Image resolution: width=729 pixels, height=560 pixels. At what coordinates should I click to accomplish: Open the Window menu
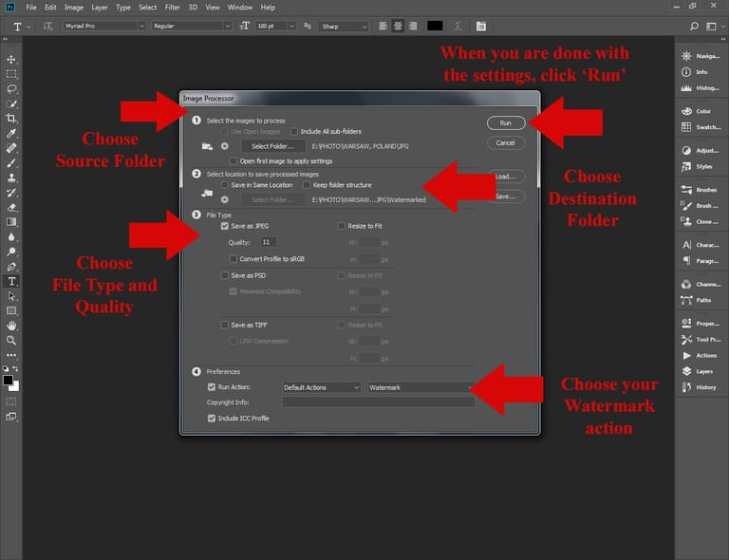point(240,8)
